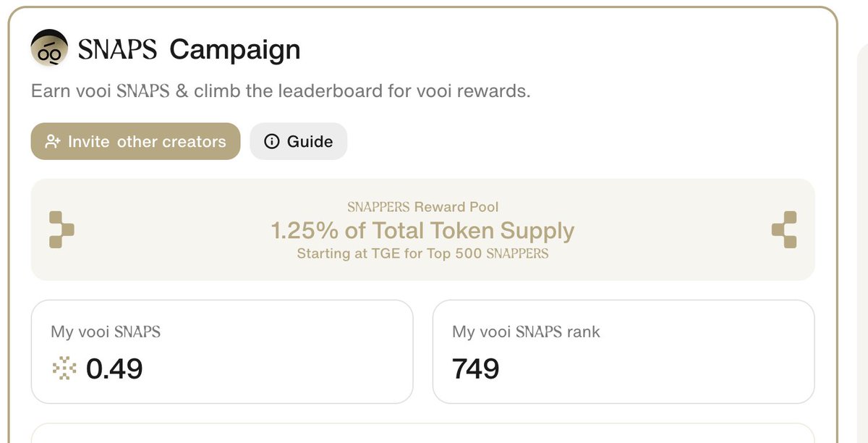
Task: Open the Guide button
Action: pyautogui.click(x=299, y=141)
